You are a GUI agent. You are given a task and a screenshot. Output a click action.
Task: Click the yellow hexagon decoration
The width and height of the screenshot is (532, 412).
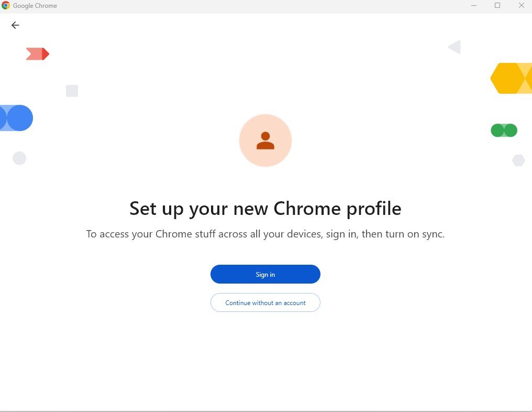[507, 78]
